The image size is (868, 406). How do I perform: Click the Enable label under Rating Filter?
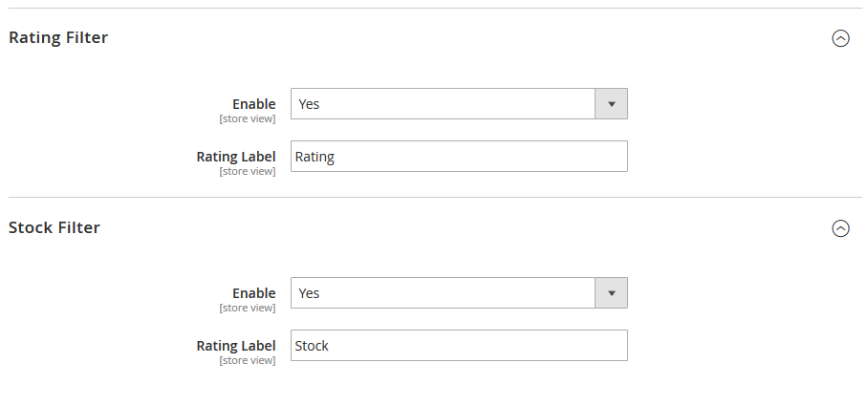click(x=253, y=103)
